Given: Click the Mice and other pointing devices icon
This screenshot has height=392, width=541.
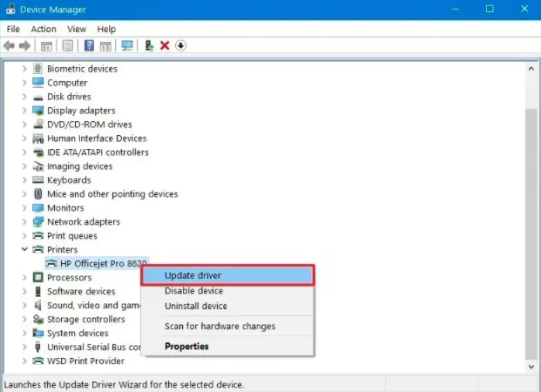Looking at the screenshot, I should (x=38, y=193).
